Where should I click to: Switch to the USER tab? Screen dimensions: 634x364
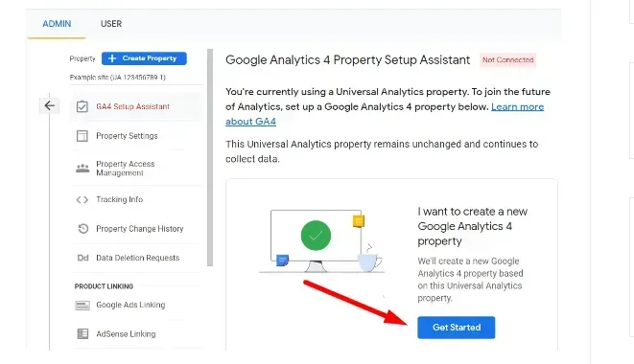pyautogui.click(x=111, y=24)
